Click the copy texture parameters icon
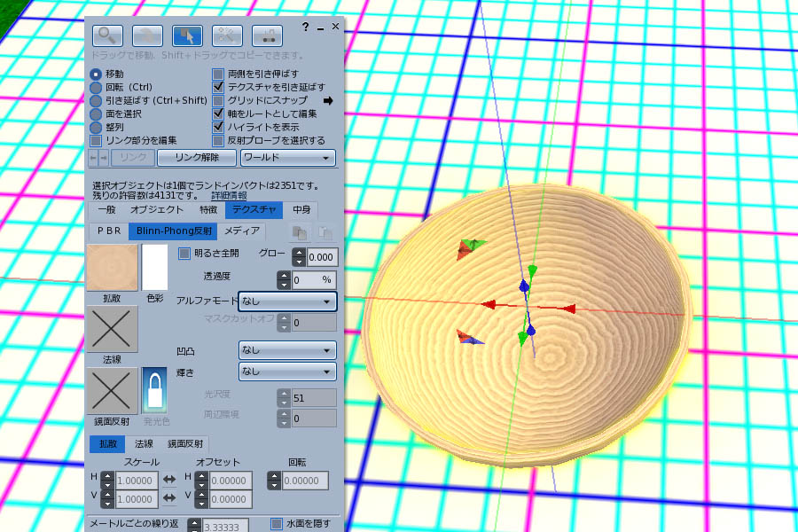798x532 pixels. pyautogui.click(x=301, y=232)
